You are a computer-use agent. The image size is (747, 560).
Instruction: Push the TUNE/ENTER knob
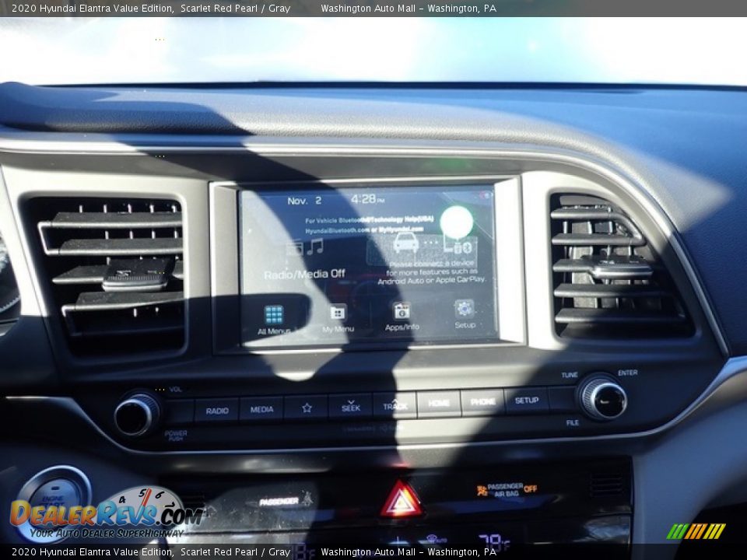602,398
